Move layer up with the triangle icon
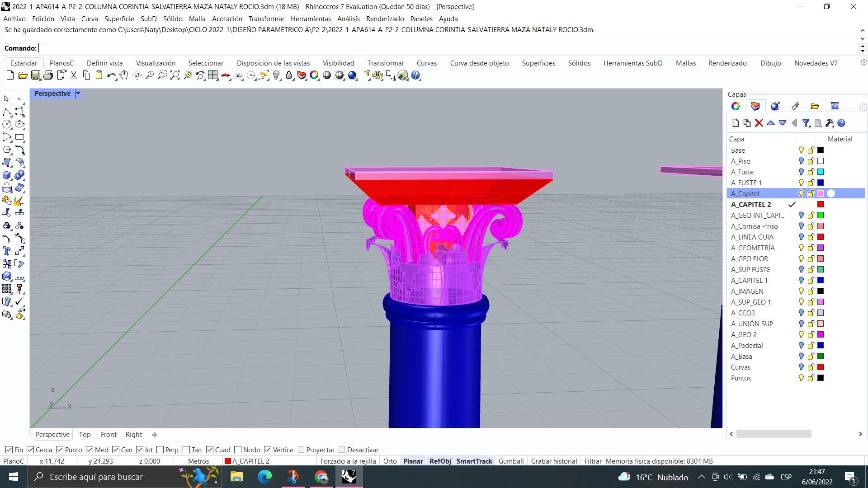The height and width of the screenshot is (488, 868). pos(771,123)
